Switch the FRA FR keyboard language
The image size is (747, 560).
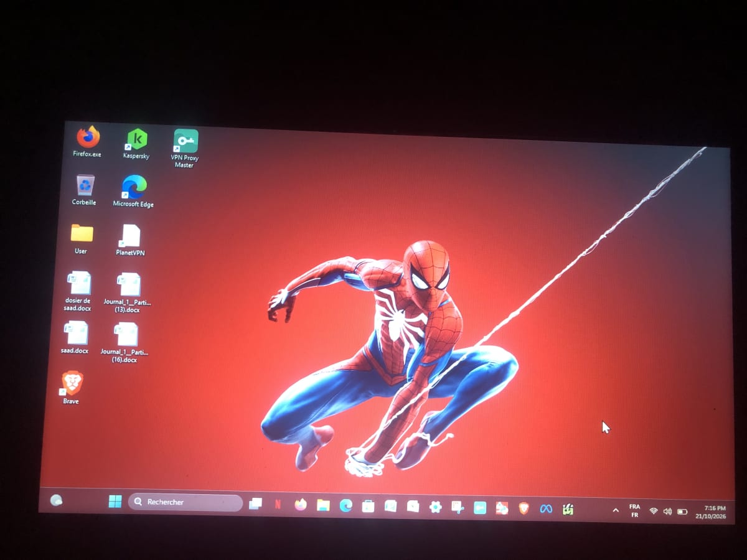coord(634,511)
